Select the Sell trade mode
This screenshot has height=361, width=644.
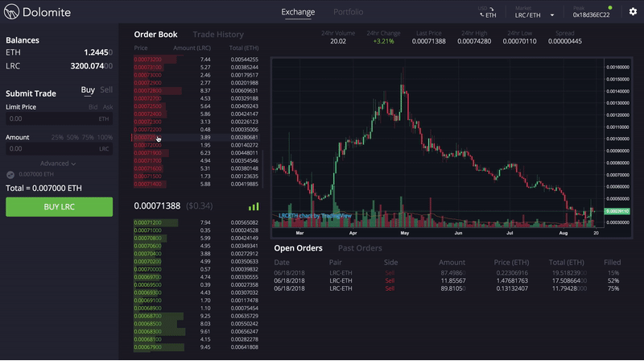(106, 89)
